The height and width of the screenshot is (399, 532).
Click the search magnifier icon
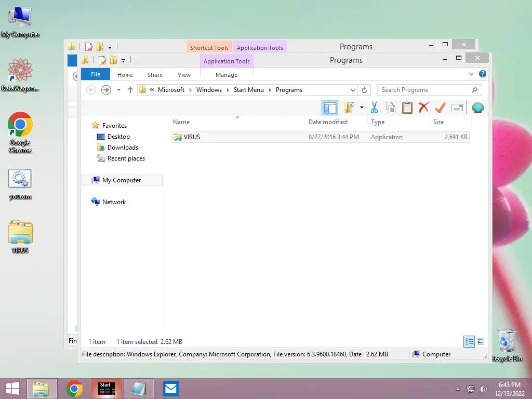click(x=474, y=90)
